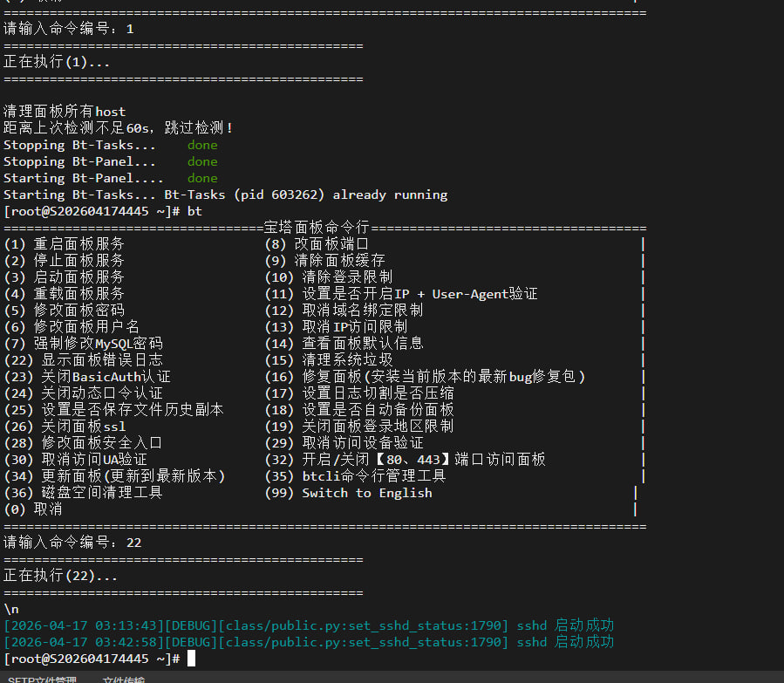Click the line 正在执行(1)...
784x683 pixels.
[56, 62]
